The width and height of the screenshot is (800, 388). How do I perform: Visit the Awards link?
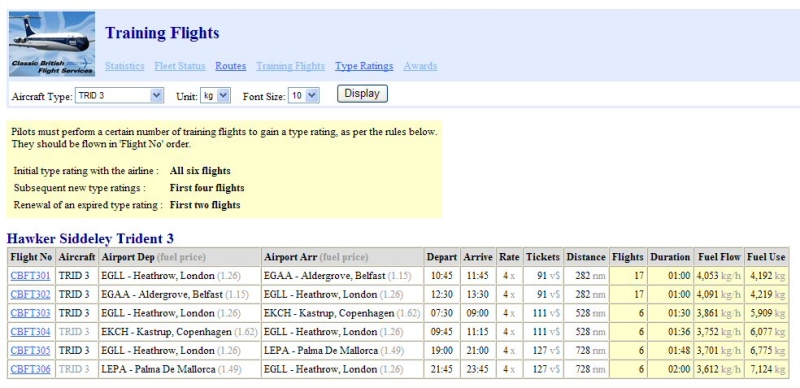420,66
